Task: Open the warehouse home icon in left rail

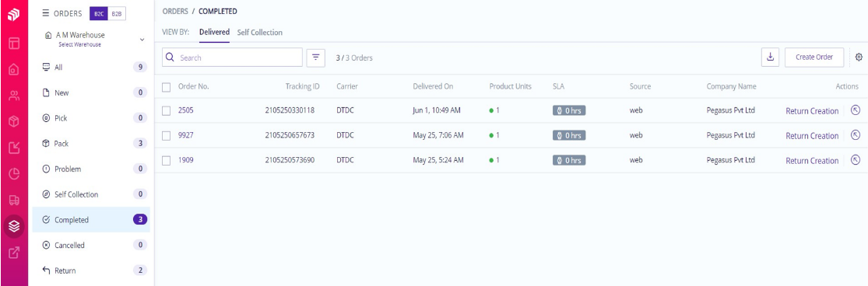Action: pyautogui.click(x=14, y=70)
